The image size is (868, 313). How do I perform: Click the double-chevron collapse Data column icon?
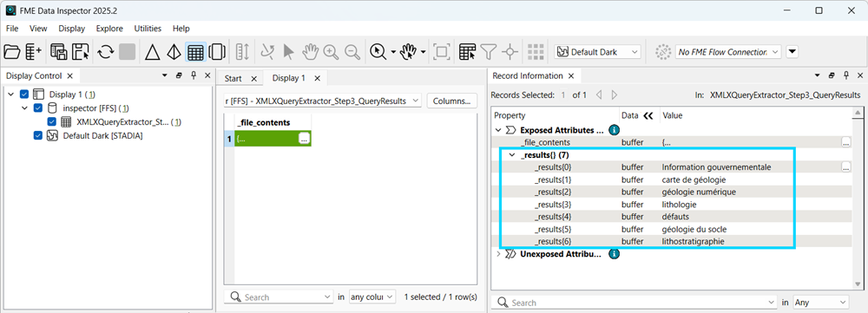[648, 115]
